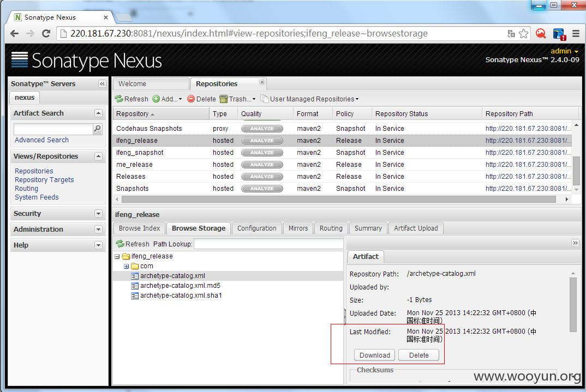Click the browser forward arrow
This screenshot has width=586, height=392.
(x=30, y=34)
